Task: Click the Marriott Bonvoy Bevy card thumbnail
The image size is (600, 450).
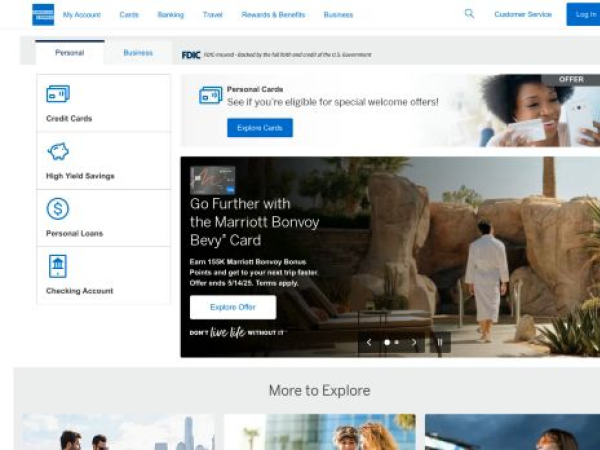Action: pos(212,180)
